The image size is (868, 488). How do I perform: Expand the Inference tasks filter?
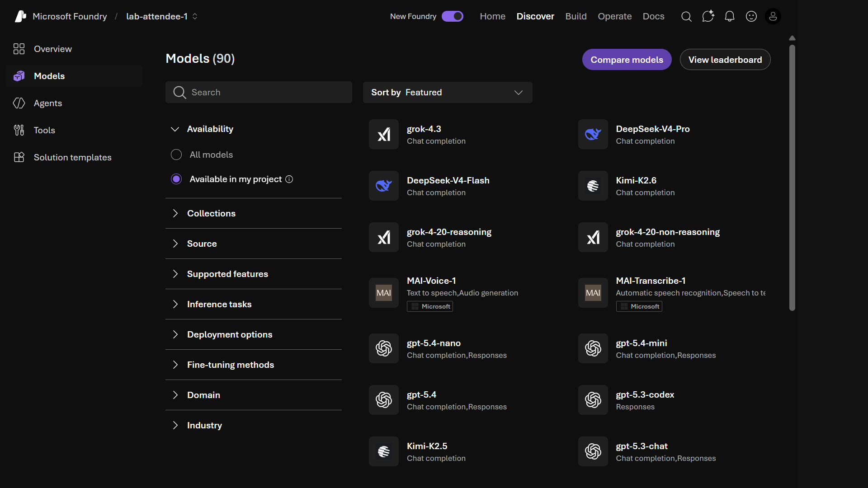pyautogui.click(x=254, y=304)
